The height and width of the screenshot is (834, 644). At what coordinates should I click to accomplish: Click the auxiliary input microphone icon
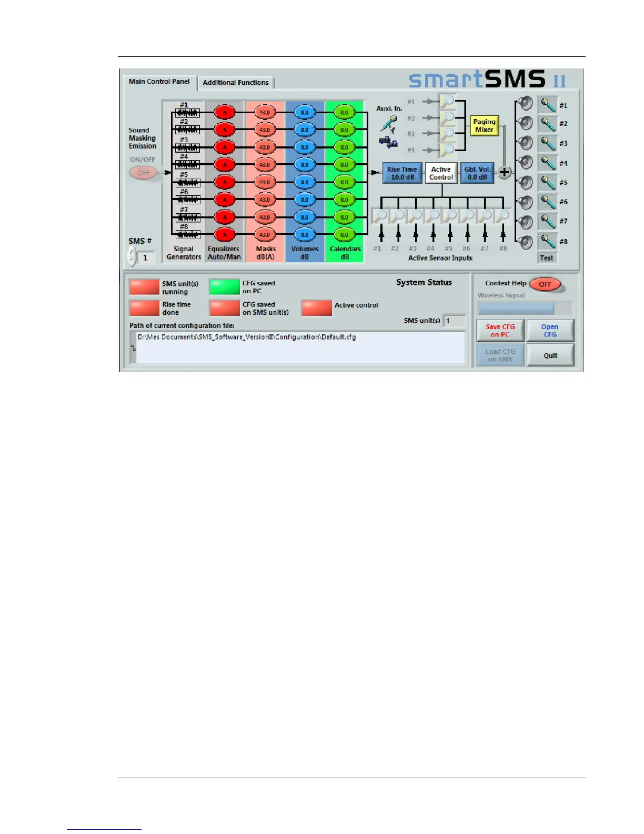(x=389, y=124)
